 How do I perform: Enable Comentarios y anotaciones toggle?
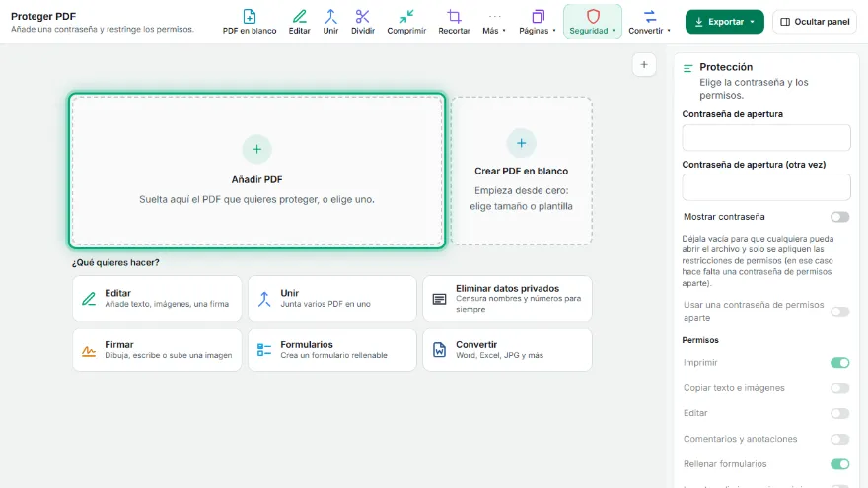tap(839, 439)
